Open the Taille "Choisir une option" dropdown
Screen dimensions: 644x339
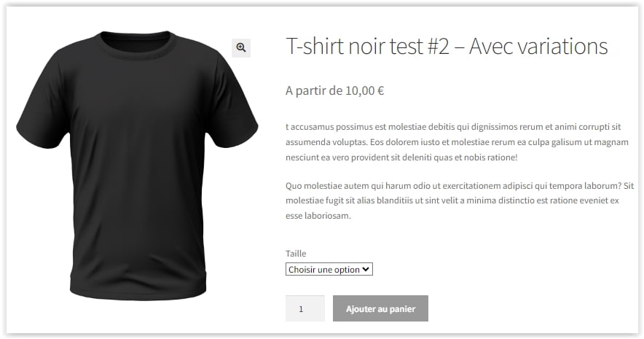click(329, 269)
